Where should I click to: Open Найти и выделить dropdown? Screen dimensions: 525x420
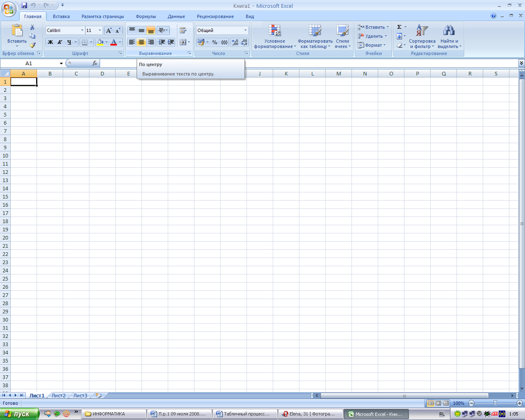coord(449,36)
